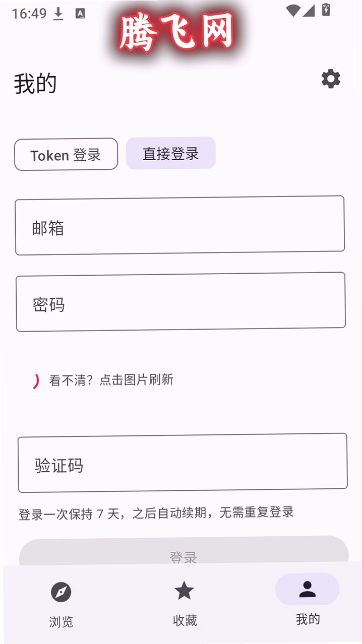Tap the star favorites icon
Screen dimensions: 362x644
(184, 590)
